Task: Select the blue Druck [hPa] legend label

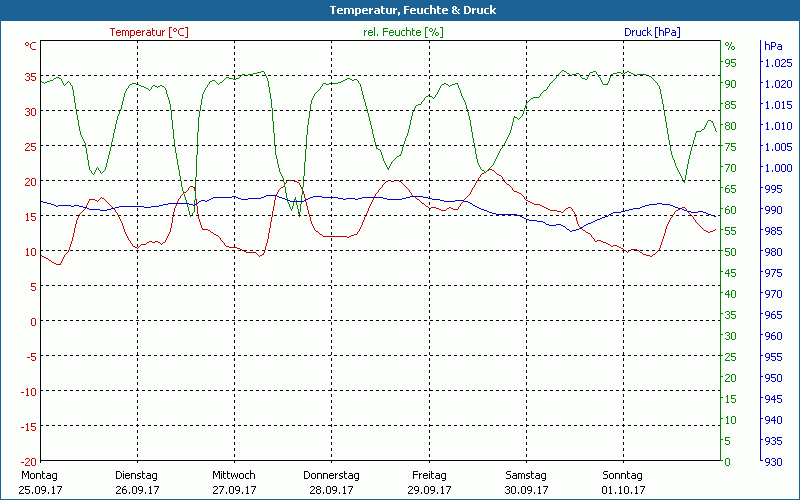Action: (x=652, y=32)
